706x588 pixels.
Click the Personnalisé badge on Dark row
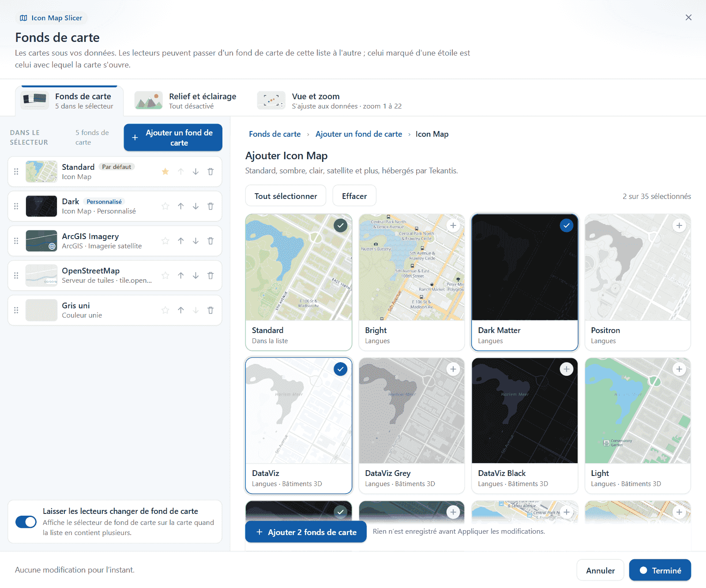point(104,202)
